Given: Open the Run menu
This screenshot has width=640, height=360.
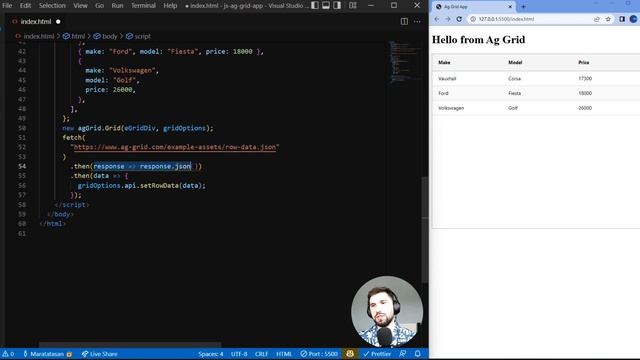Looking at the screenshot, I should tap(118, 6).
